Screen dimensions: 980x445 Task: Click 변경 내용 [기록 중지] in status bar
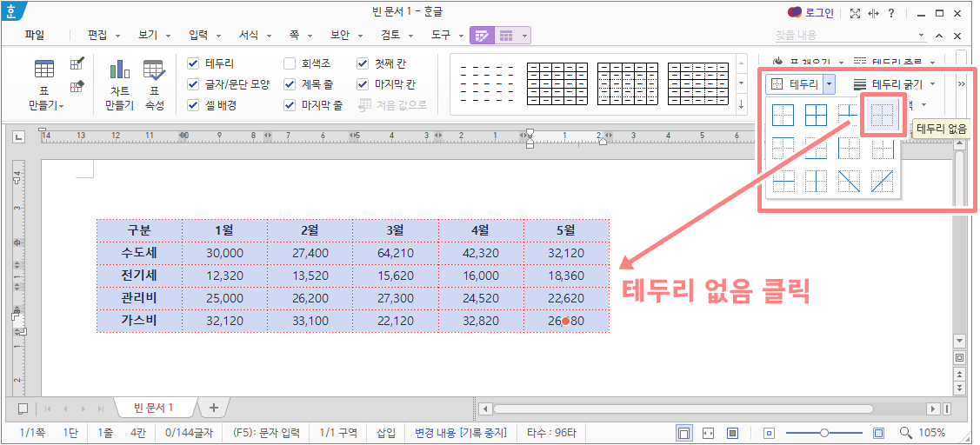click(461, 433)
